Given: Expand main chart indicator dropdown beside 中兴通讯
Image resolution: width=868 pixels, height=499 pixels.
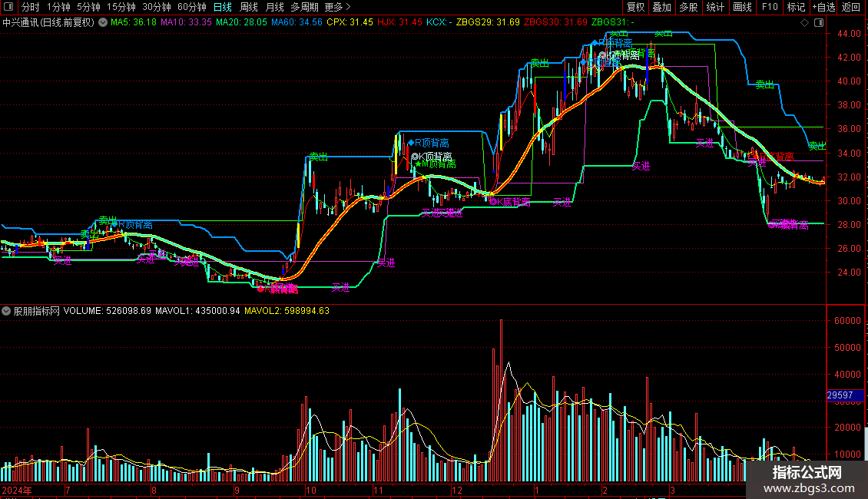Looking at the screenshot, I should (103, 22).
